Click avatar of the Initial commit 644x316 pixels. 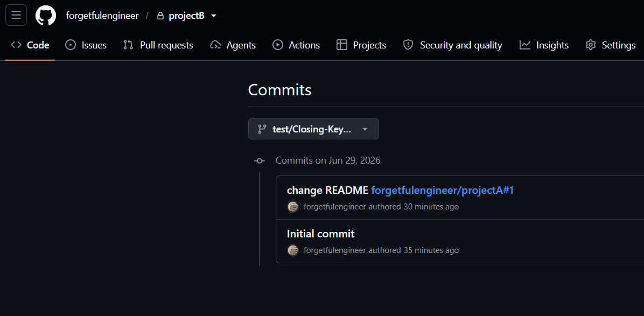[293, 250]
